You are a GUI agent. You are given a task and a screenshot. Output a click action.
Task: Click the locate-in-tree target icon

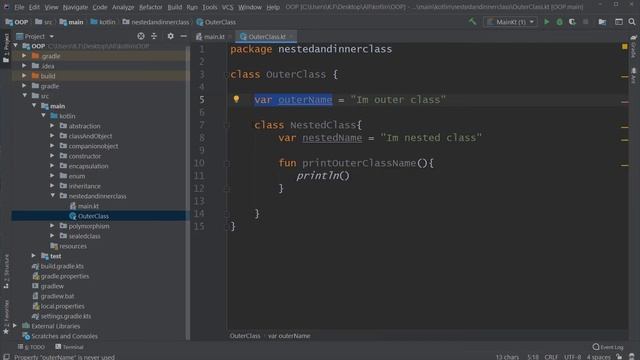pyautogui.click(x=141, y=36)
